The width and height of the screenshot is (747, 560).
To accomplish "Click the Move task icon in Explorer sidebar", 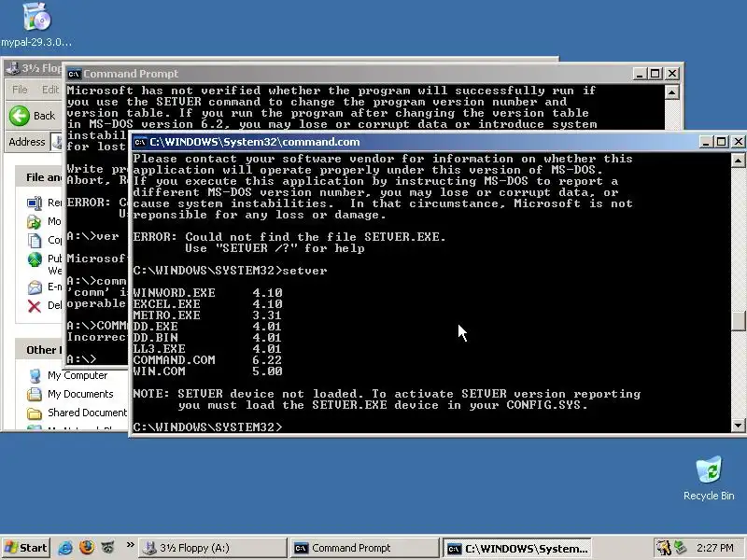I will click(35, 221).
